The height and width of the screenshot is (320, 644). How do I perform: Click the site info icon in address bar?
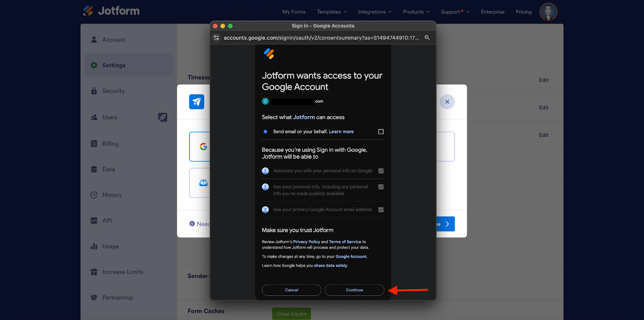(217, 38)
